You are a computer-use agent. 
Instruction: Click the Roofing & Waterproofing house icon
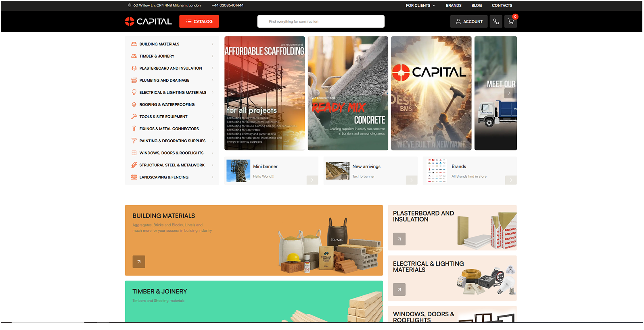tap(134, 104)
